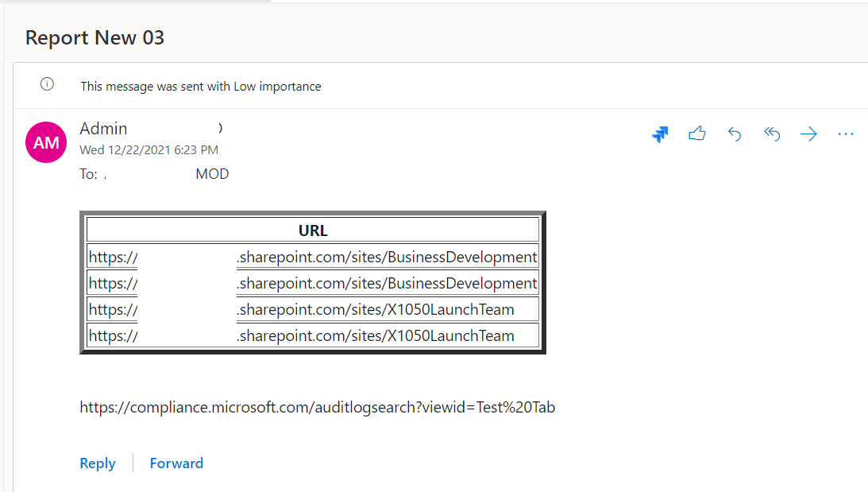The width and height of the screenshot is (868, 492).
Task: Click the Forward arrow icon
Action: coord(808,134)
